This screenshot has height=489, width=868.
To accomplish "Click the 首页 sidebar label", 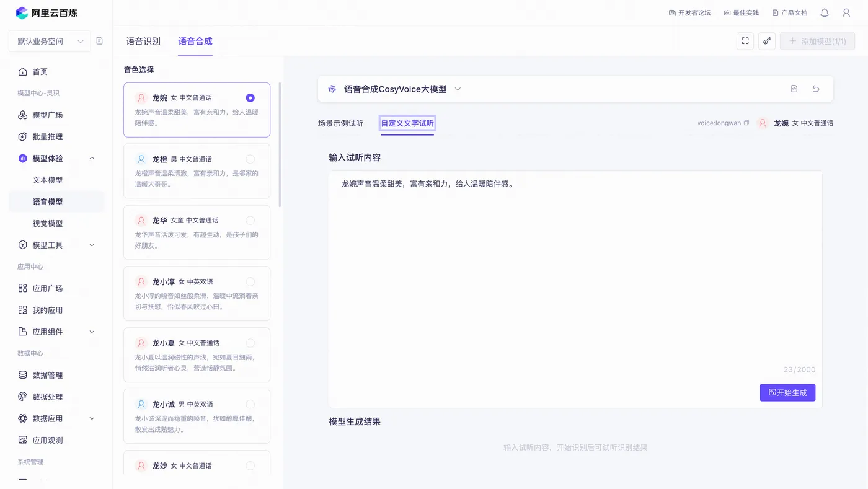I will (40, 72).
